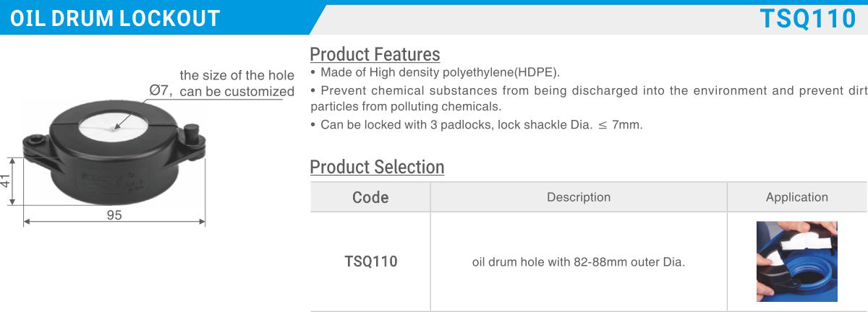868x312 pixels.
Task: Select the Application column header
Action: tap(797, 197)
